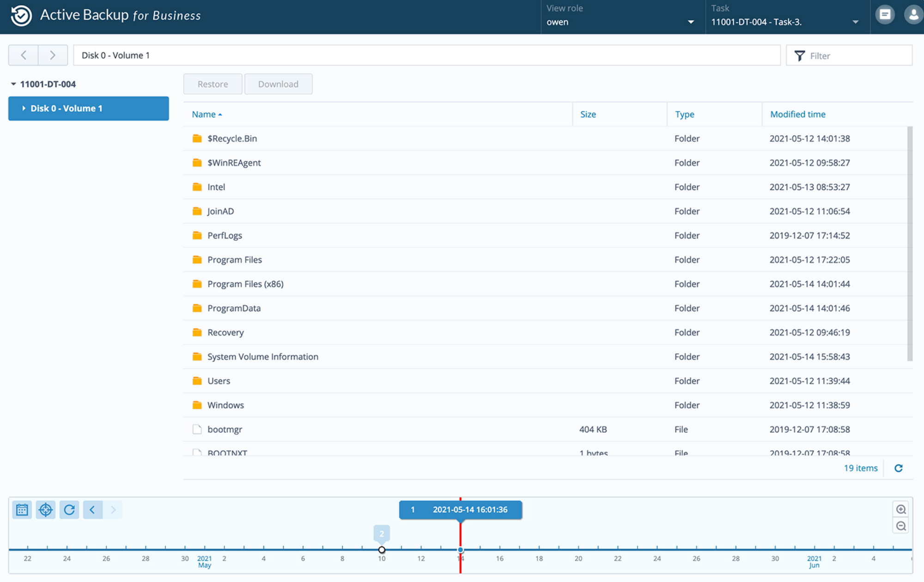This screenshot has width=924, height=582.
Task: Click the locate target icon in timeline
Action: (x=46, y=510)
